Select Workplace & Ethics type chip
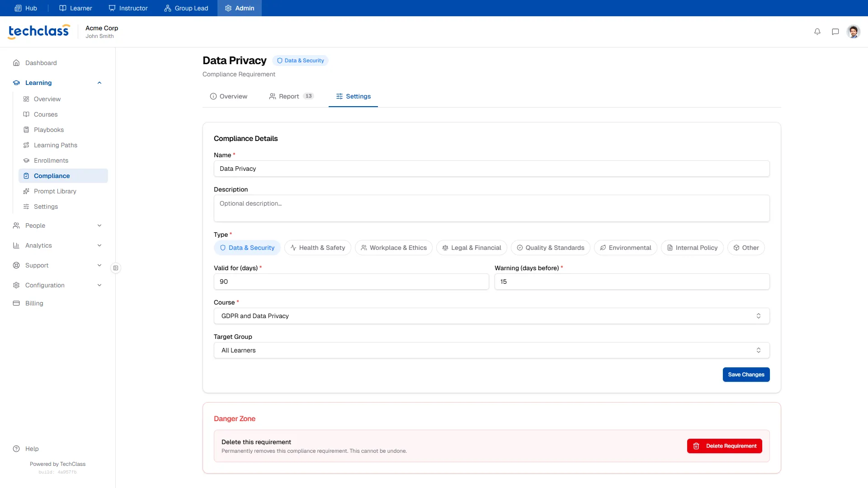Image resolution: width=868 pixels, height=488 pixels. pyautogui.click(x=394, y=248)
